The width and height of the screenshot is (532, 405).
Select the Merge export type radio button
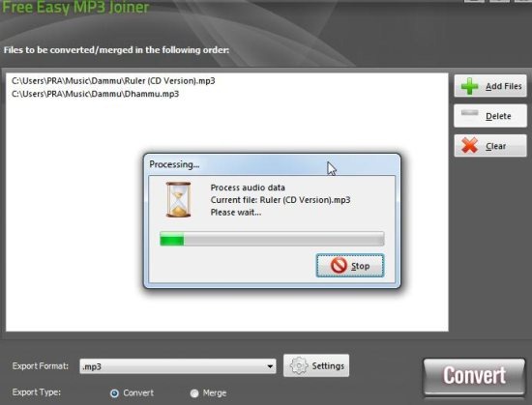tap(194, 393)
